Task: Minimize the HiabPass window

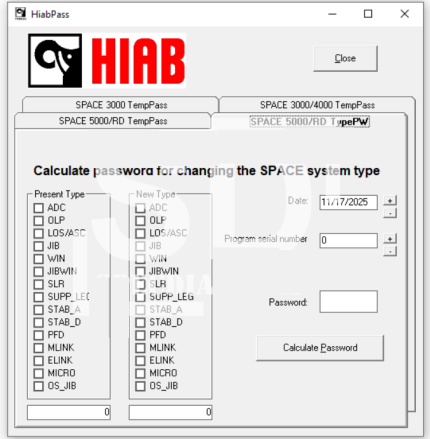Action: (x=332, y=14)
